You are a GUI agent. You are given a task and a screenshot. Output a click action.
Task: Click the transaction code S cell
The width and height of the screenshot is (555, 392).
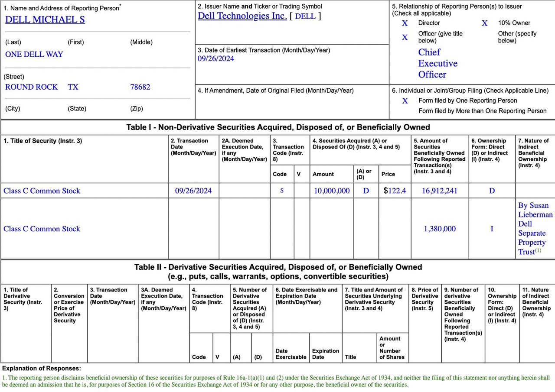[282, 191]
